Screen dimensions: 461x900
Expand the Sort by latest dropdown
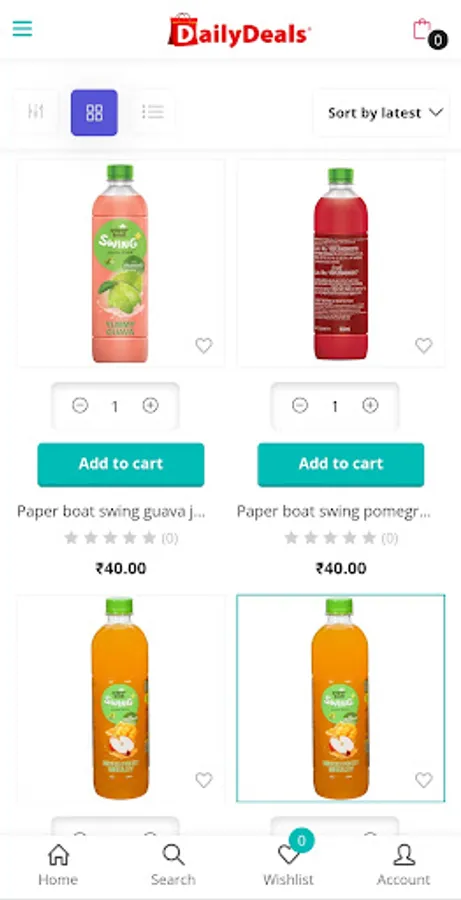coord(382,113)
